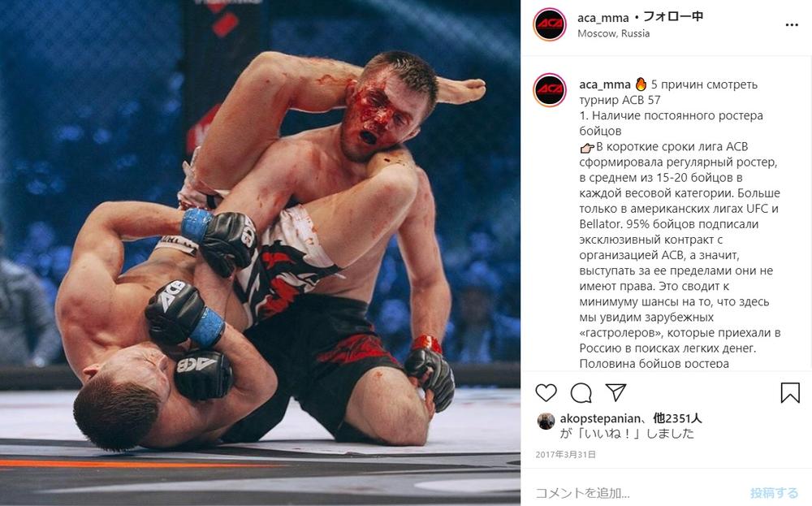Like the post with the heart icon
Screen dimensions: 812x506
click(546, 392)
